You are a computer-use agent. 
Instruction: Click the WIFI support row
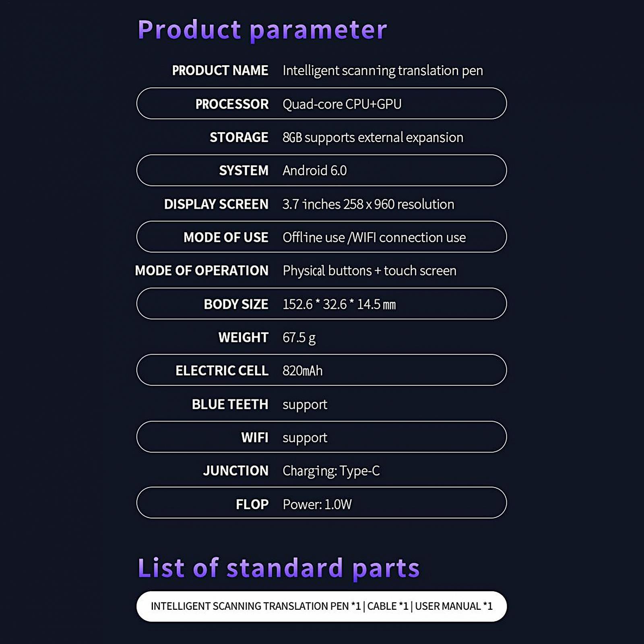tap(321, 437)
